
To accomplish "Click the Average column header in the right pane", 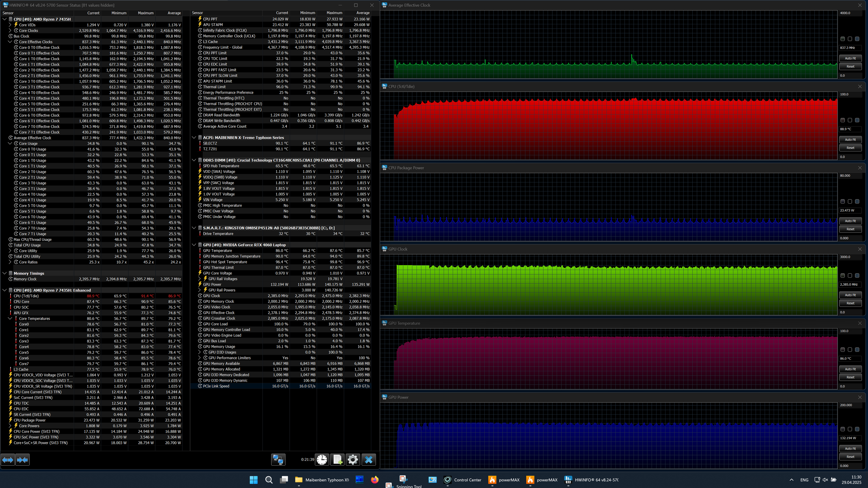I will [x=363, y=13].
